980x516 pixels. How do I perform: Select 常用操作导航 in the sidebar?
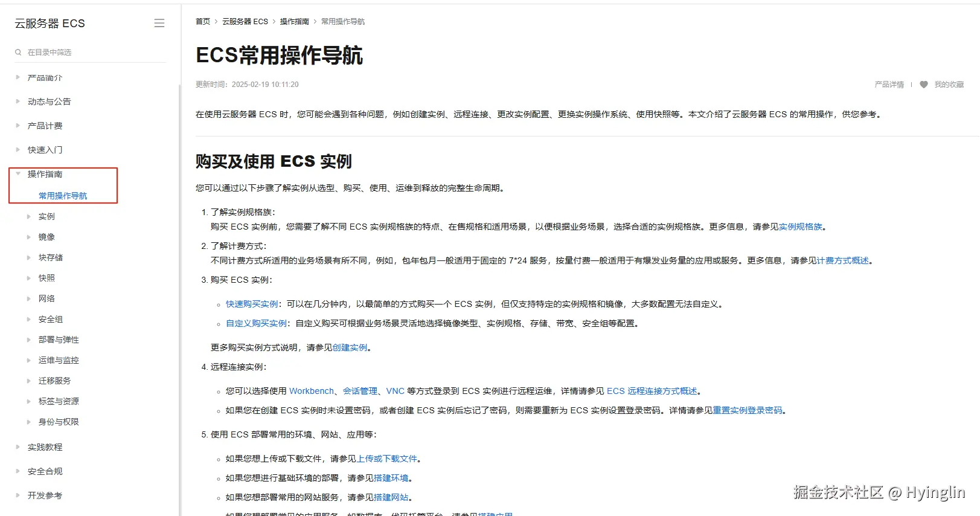[63, 196]
